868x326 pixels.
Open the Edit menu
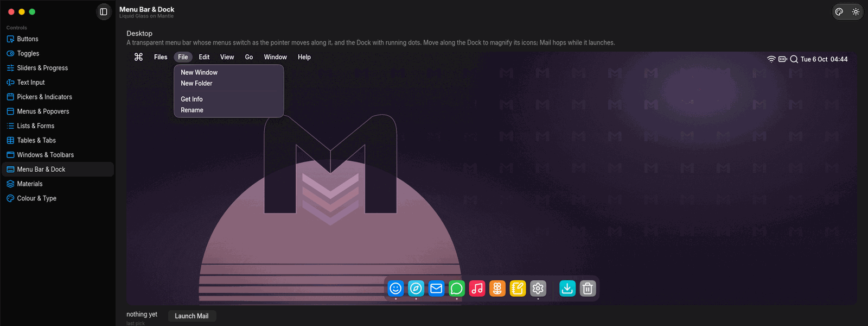(x=204, y=57)
